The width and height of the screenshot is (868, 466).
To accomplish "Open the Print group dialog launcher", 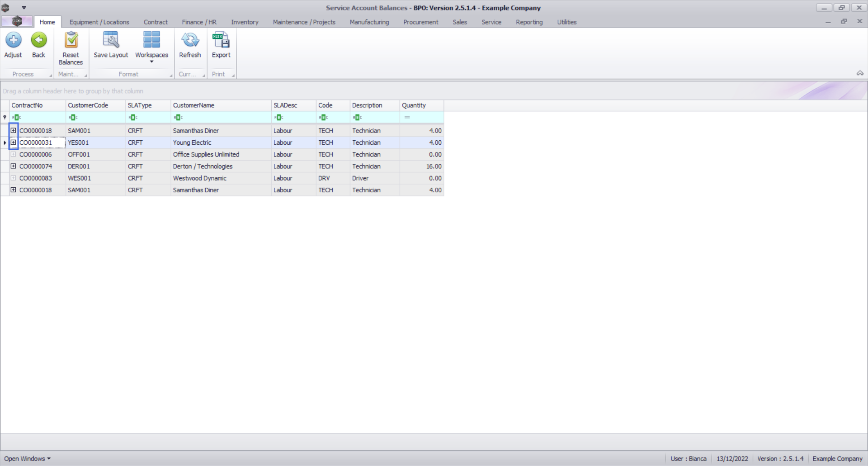I will point(233,76).
